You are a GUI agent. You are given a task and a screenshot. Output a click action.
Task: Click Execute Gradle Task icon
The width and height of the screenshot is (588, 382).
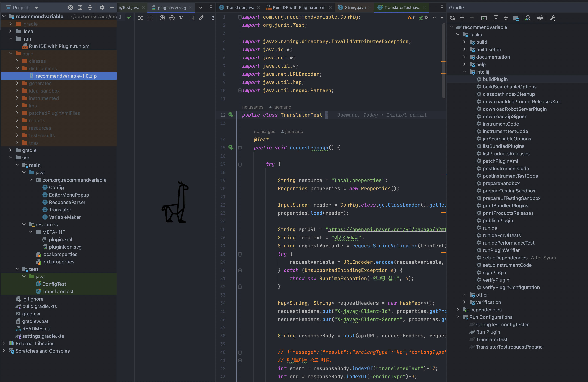click(484, 18)
